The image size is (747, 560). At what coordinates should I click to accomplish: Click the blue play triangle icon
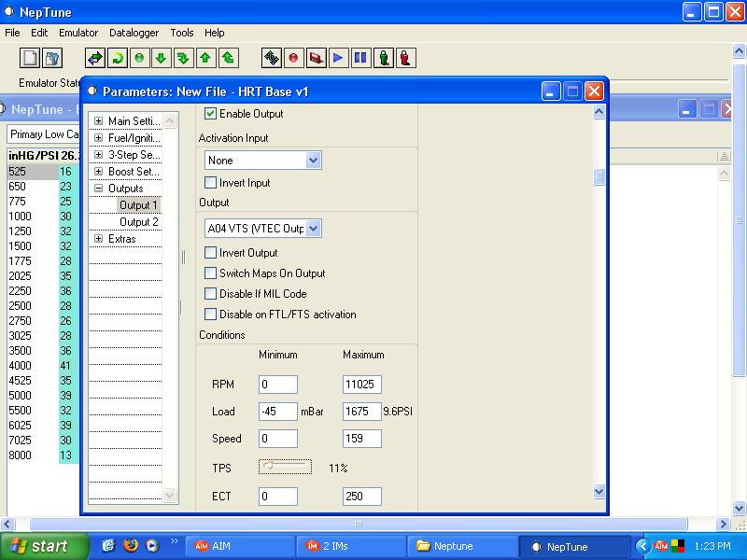point(338,58)
